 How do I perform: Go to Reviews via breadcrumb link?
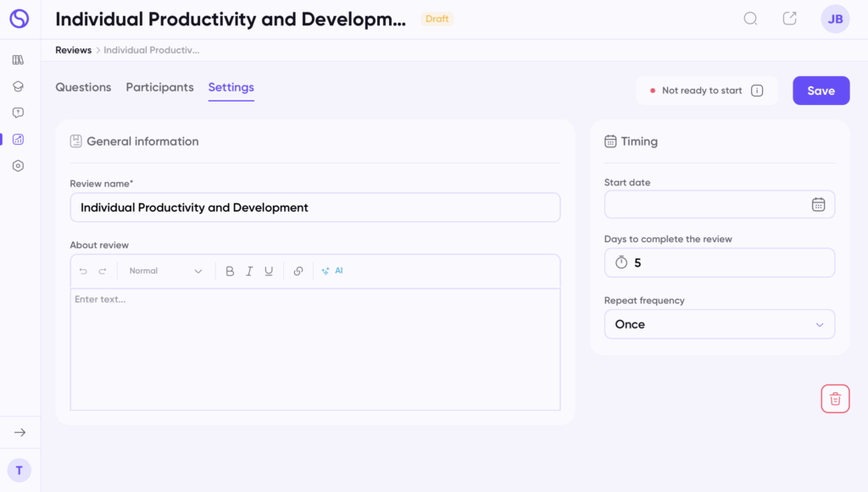73,50
